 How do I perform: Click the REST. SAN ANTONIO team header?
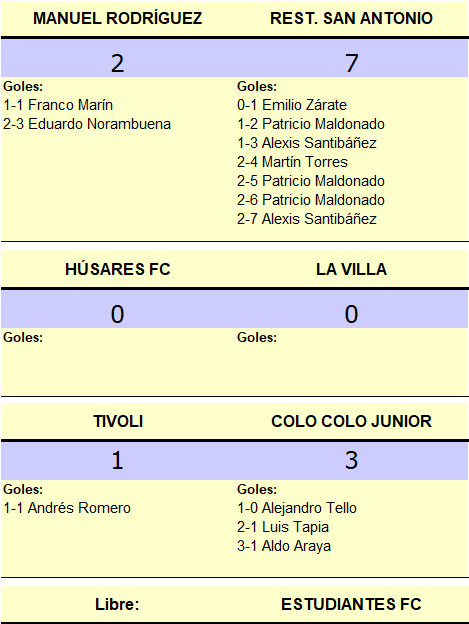tap(351, 18)
